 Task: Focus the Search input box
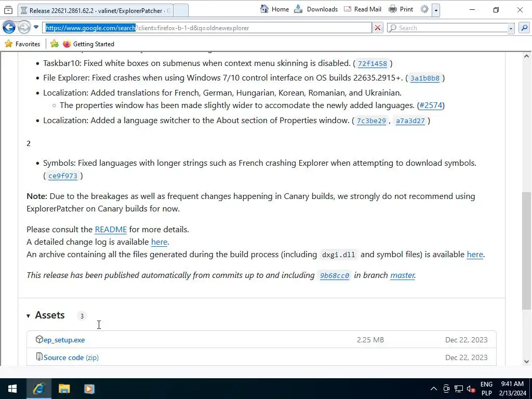448,28
